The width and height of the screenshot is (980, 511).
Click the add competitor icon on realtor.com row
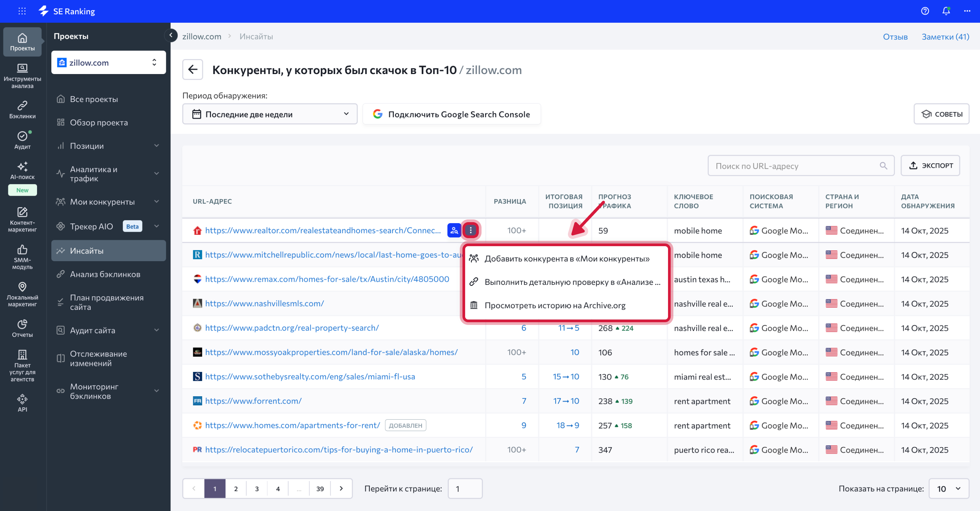[454, 230]
